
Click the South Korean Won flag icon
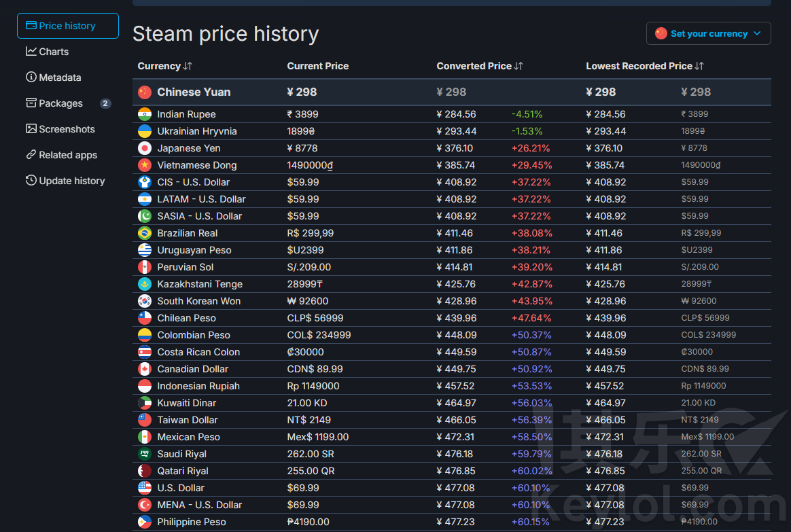click(x=145, y=301)
